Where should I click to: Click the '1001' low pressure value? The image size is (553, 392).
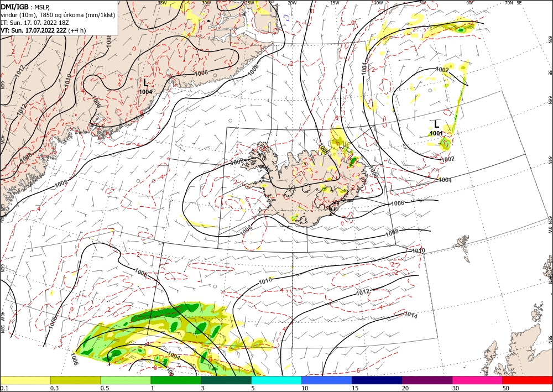[436, 133]
